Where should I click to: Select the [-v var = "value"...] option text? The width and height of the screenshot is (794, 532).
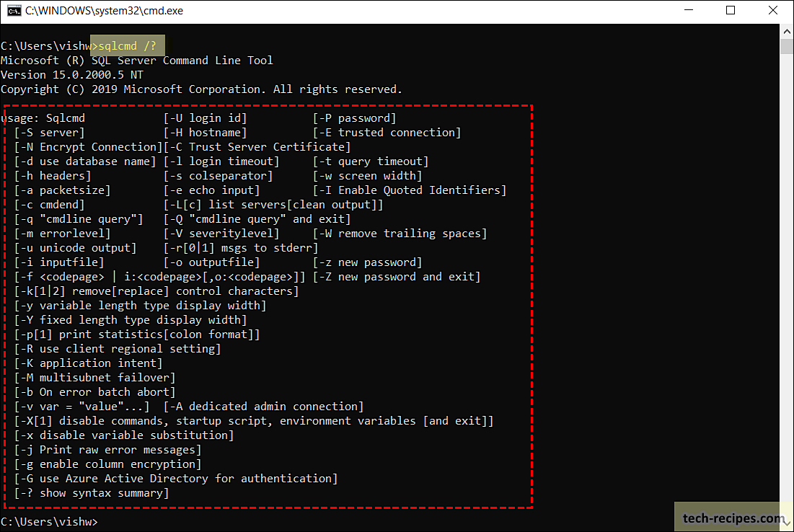(x=79, y=406)
